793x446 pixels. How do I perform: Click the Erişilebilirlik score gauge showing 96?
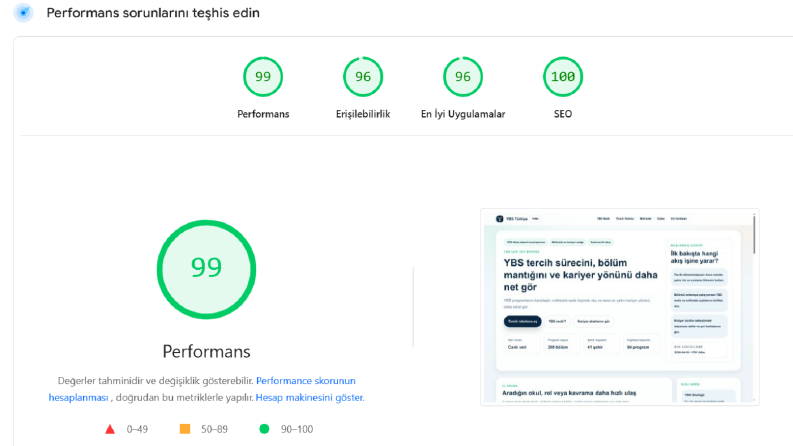pos(363,77)
